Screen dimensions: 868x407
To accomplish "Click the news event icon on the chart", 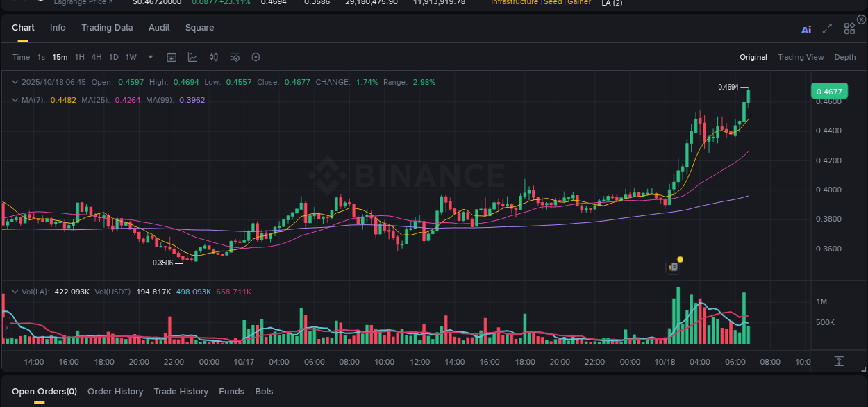I will [673, 265].
